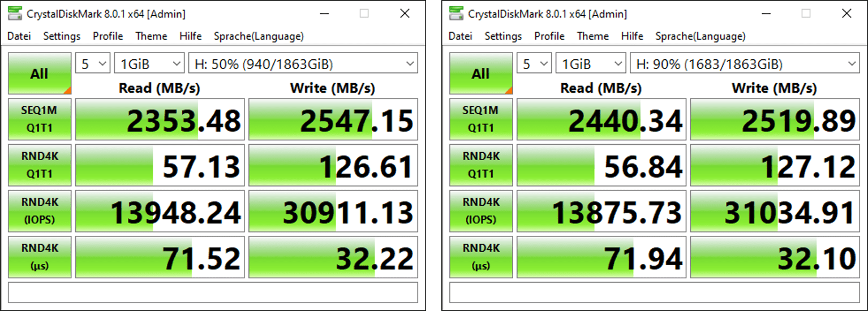The height and width of the screenshot is (311, 868).
Task: Start All benchmarks in right window
Action: [x=481, y=74]
